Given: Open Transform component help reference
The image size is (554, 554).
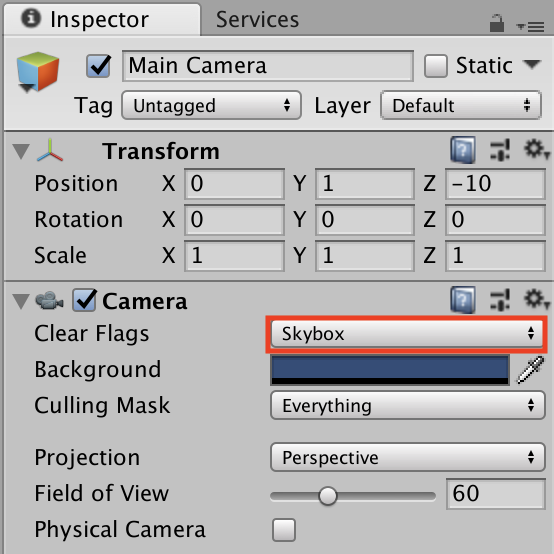Looking at the screenshot, I should click(x=462, y=151).
